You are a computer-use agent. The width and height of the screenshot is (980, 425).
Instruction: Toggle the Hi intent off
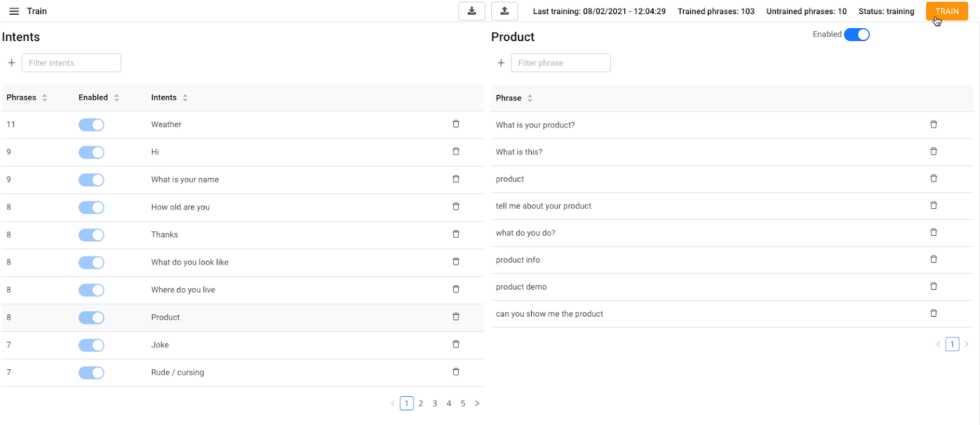click(x=91, y=152)
